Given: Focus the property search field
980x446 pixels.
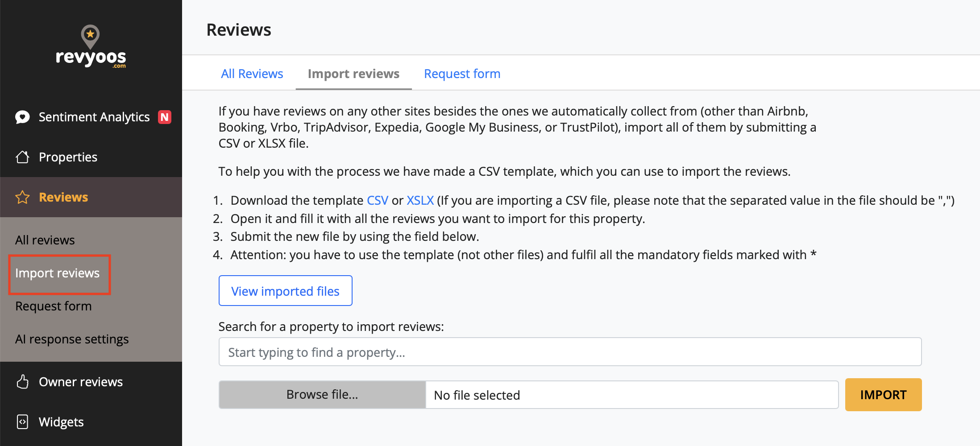Looking at the screenshot, I should point(570,352).
